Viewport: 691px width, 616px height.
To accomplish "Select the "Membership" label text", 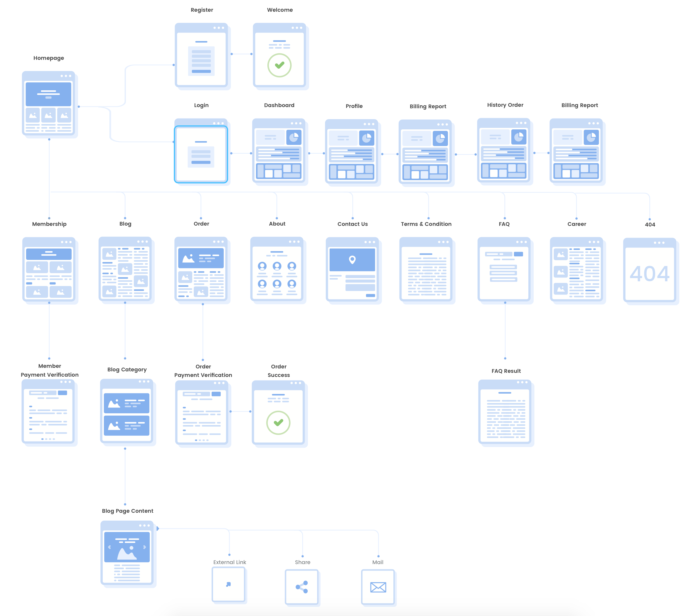I will click(x=49, y=224).
